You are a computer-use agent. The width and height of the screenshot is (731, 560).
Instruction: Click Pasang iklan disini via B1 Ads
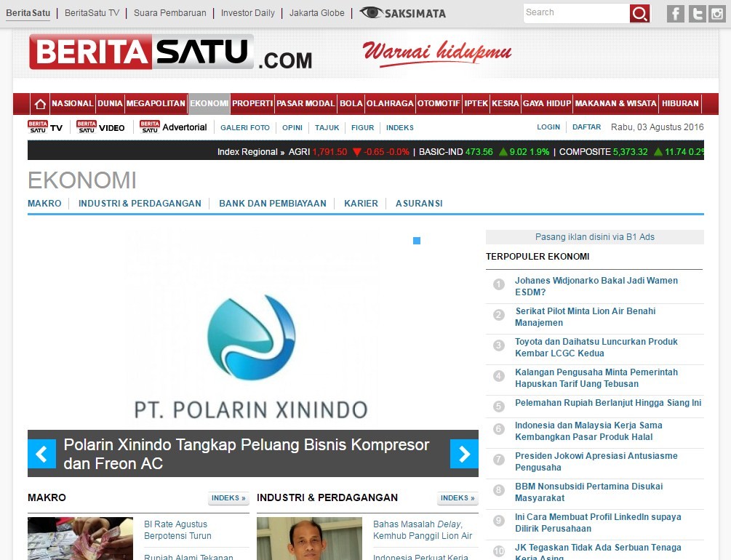594,237
